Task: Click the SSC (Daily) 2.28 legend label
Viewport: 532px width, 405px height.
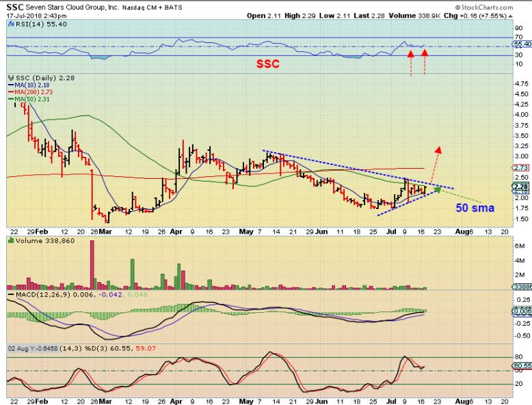Action: (x=45, y=78)
